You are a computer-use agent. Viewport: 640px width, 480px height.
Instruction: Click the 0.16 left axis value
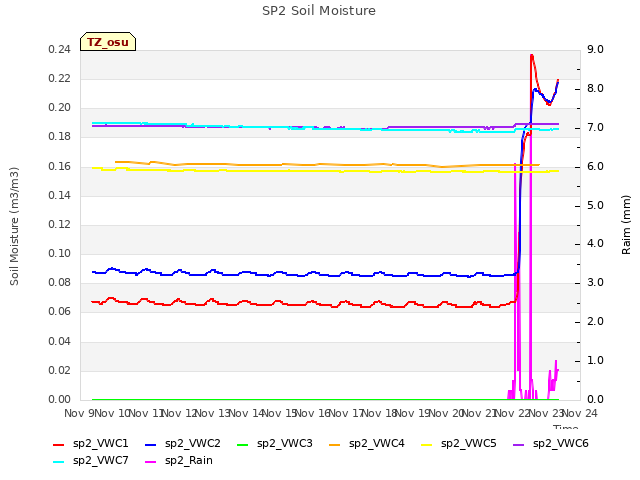coord(60,167)
